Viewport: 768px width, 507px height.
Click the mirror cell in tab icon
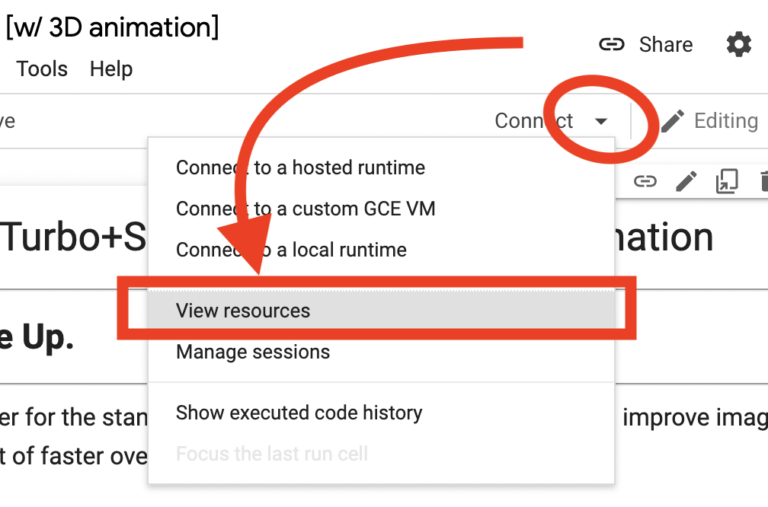pos(726,181)
